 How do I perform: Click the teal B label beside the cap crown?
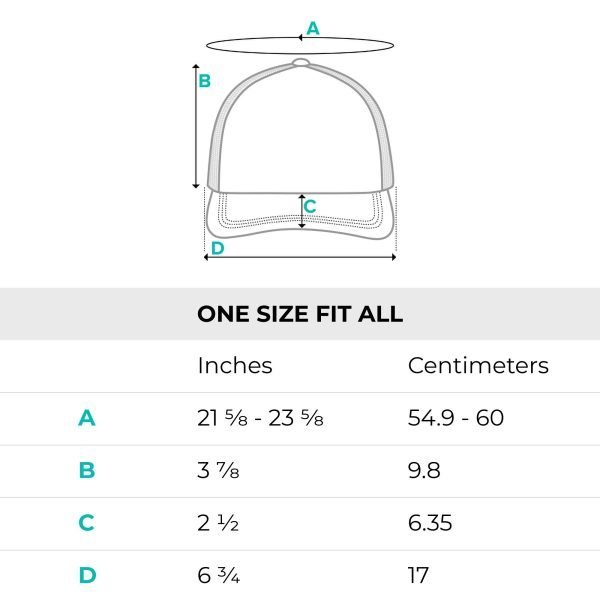click(204, 81)
